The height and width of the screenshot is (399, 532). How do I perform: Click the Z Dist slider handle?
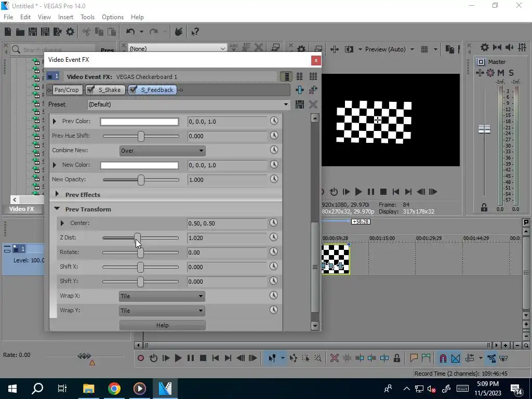point(137,238)
